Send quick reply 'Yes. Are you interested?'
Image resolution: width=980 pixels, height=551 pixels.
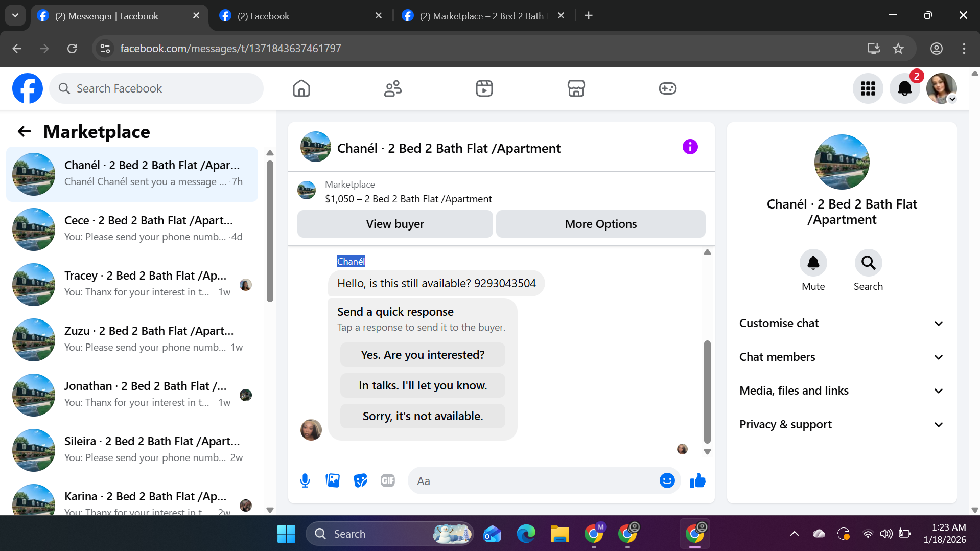(423, 355)
